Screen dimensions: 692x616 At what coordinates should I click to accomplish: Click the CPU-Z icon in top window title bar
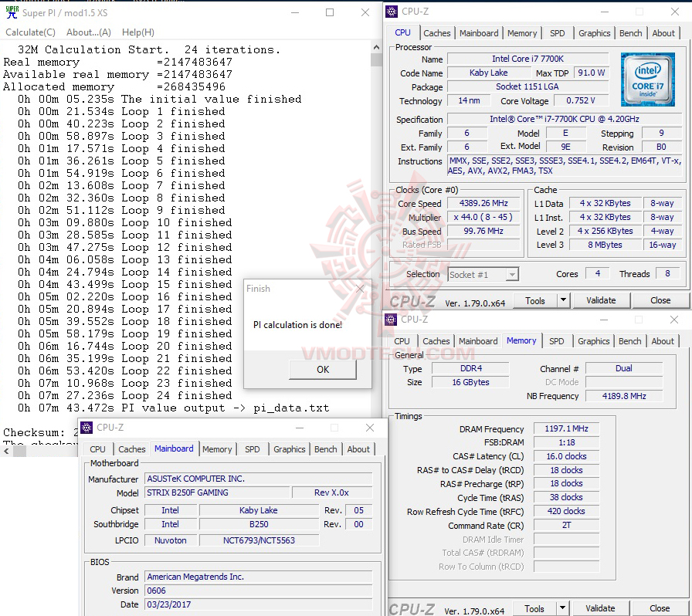coord(392,11)
